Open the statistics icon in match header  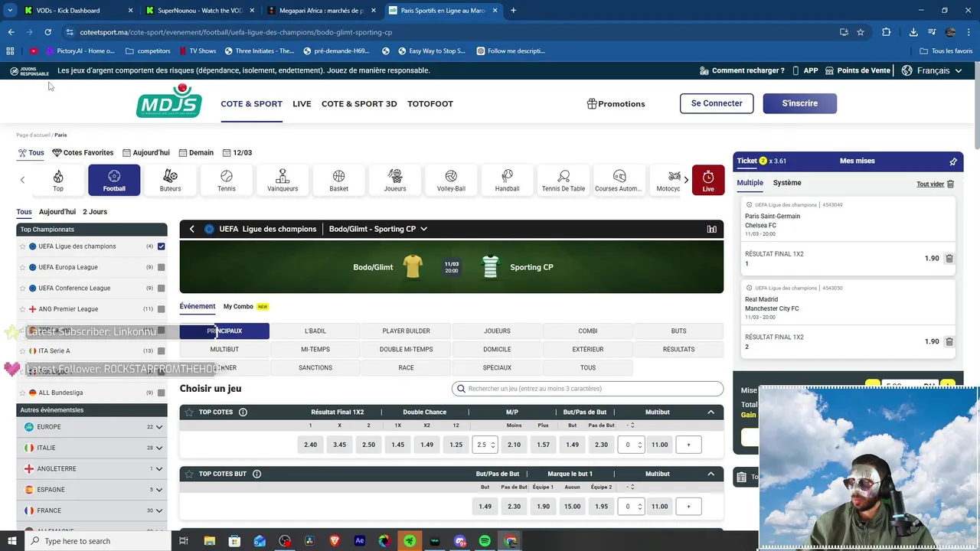712,229
